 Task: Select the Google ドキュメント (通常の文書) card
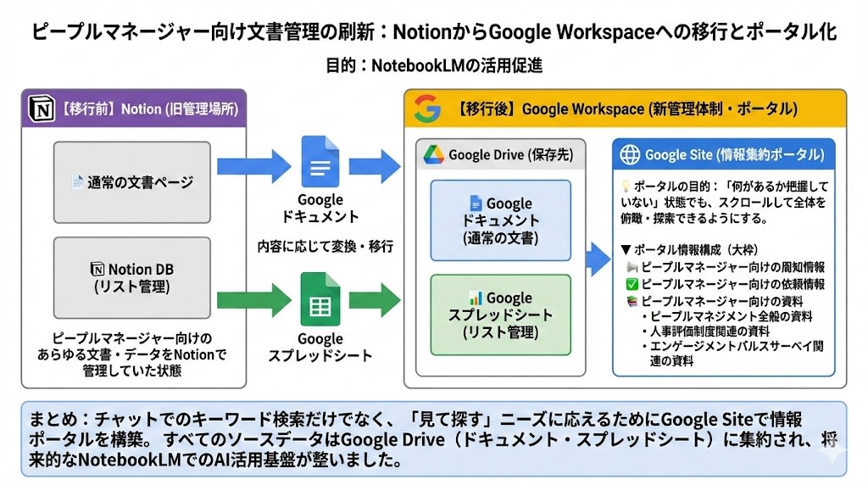tap(500, 220)
